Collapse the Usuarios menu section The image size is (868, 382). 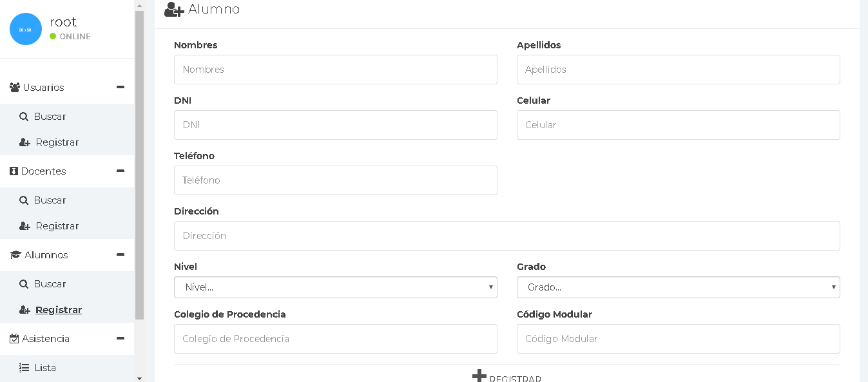click(x=120, y=87)
